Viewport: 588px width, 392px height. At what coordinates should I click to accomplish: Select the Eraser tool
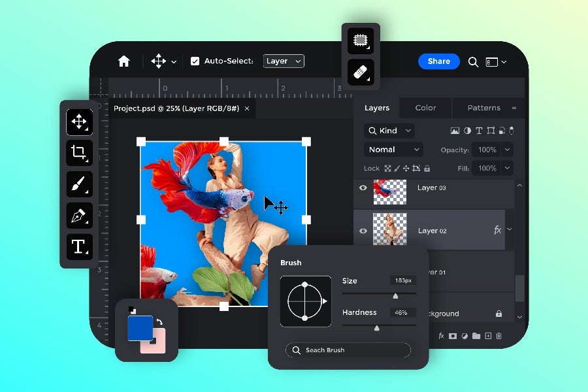[x=360, y=72]
